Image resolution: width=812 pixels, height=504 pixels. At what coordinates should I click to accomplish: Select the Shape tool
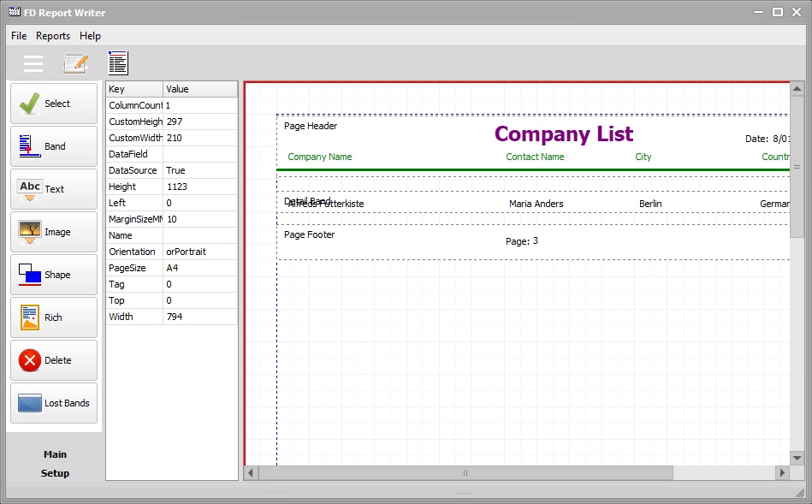click(x=54, y=275)
